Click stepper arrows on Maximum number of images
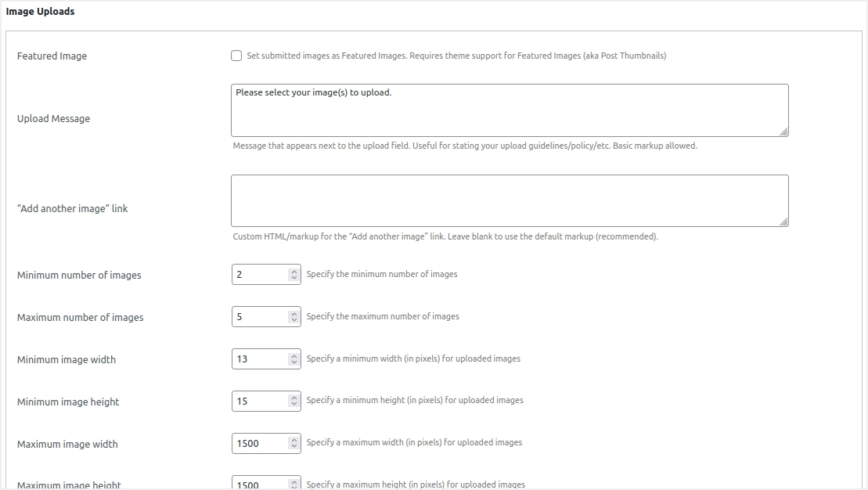The image size is (868, 490). (x=294, y=317)
